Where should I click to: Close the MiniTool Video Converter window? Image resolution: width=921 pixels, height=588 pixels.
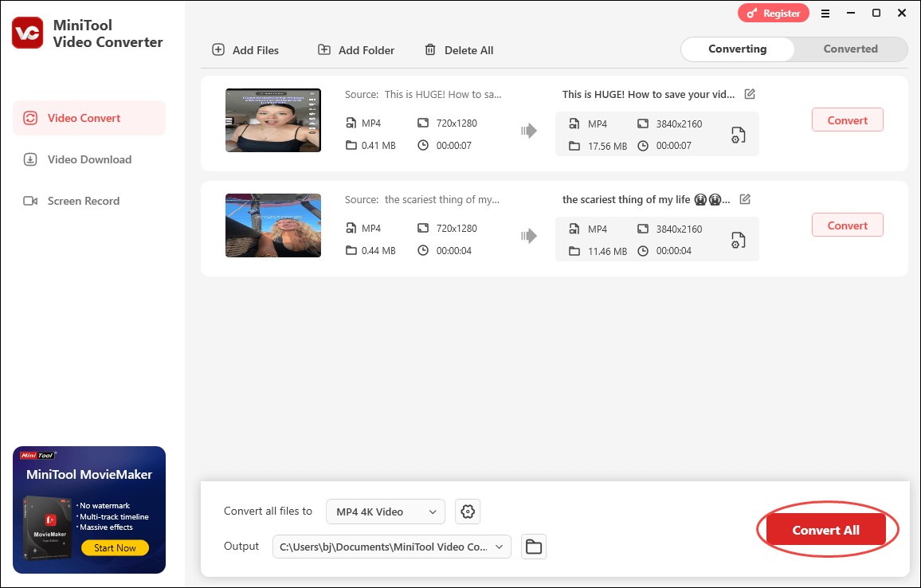coord(902,13)
